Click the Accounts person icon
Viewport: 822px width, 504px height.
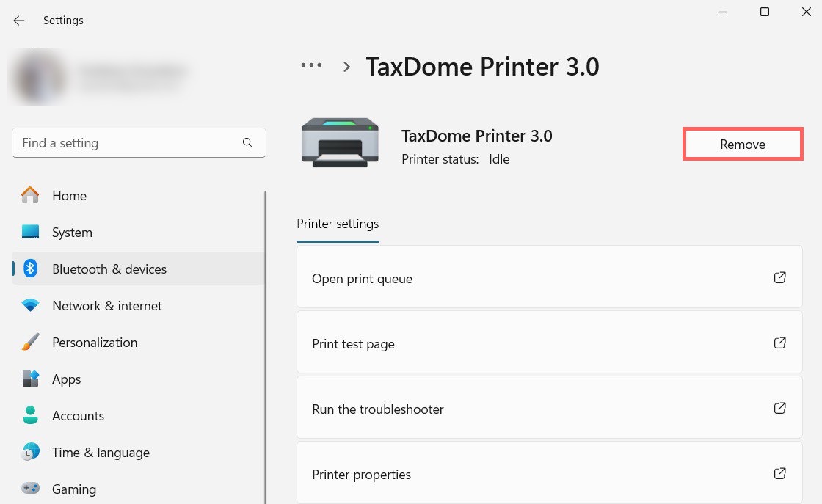tap(30, 416)
